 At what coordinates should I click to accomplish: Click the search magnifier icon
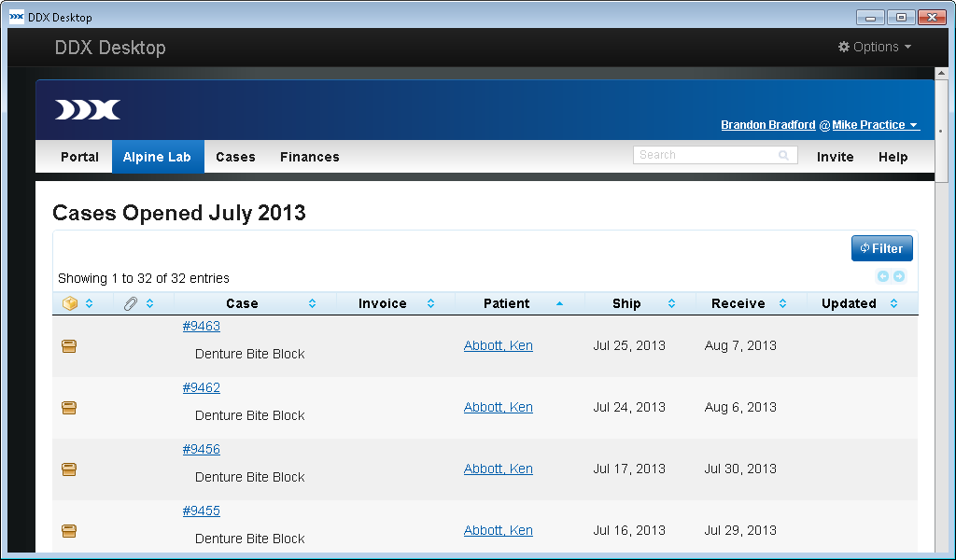tap(784, 156)
